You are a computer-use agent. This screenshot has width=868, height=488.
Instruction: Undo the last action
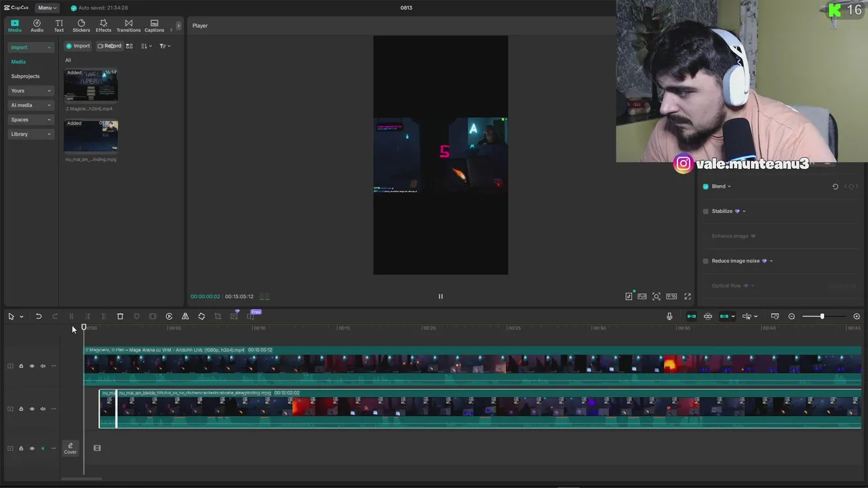39,317
